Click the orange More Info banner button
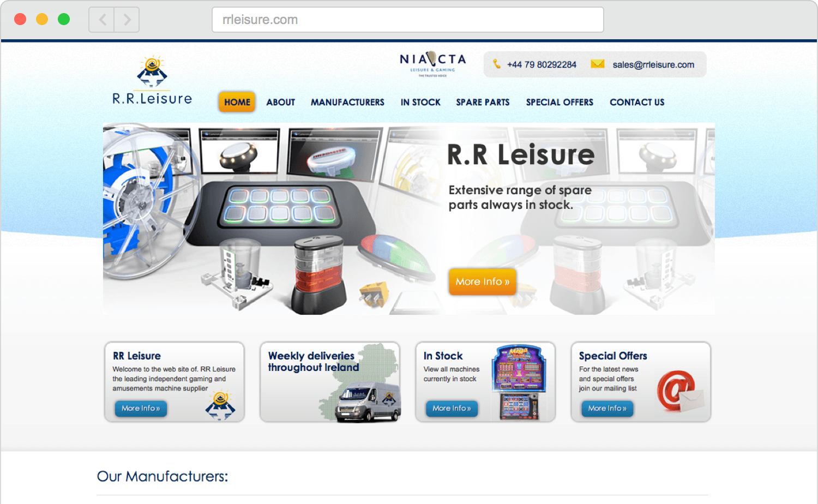818x504 pixels. [482, 281]
